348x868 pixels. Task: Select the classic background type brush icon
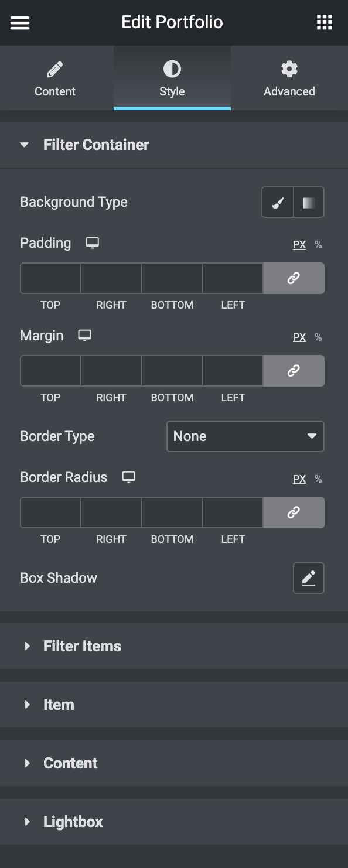click(277, 201)
